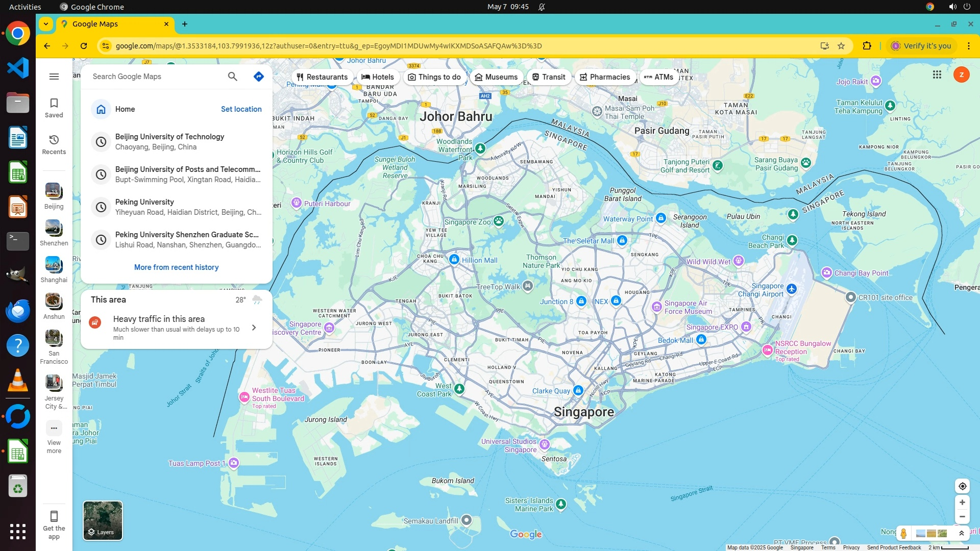Zoom in the map with plus
Screen dimensions: 980x551
[x=962, y=503]
